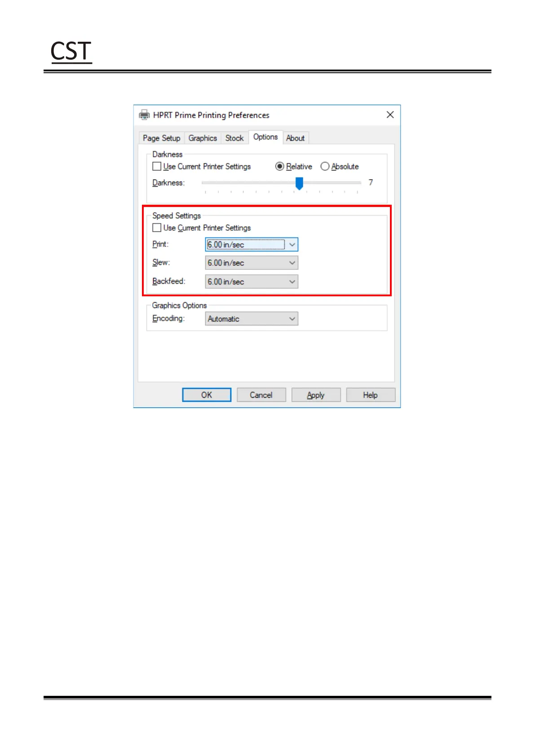Click the dialog title HPRT Prime Printing Preferences

(211, 115)
